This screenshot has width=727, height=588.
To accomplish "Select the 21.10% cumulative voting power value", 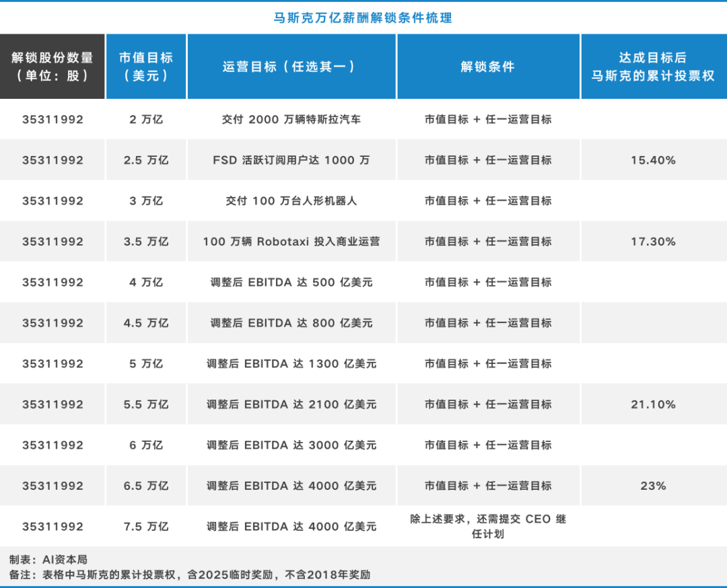I will (x=653, y=404).
